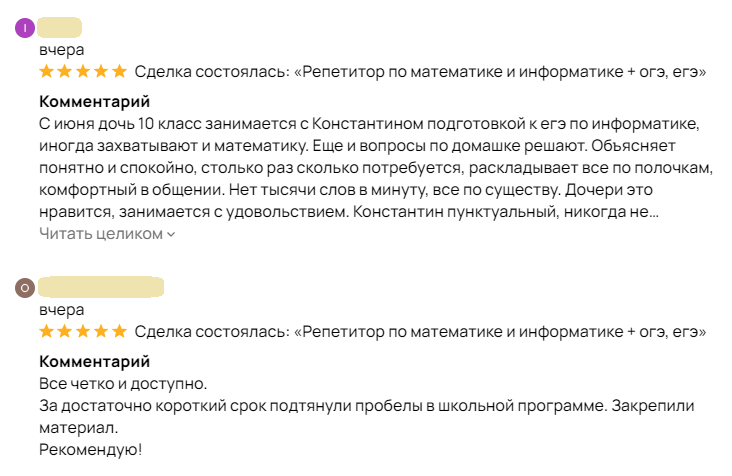Click the first star of the top review
The height and width of the screenshot is (476, 732).
coord(47,71)
